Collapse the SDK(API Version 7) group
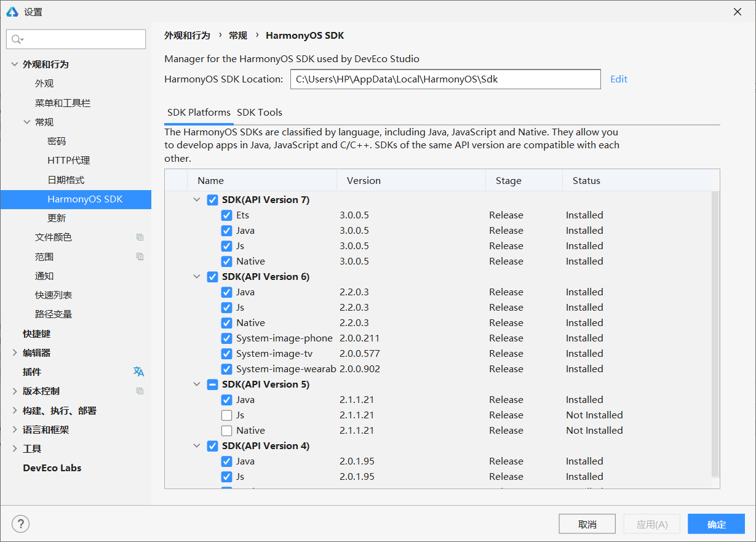 (x=197, y=200)
